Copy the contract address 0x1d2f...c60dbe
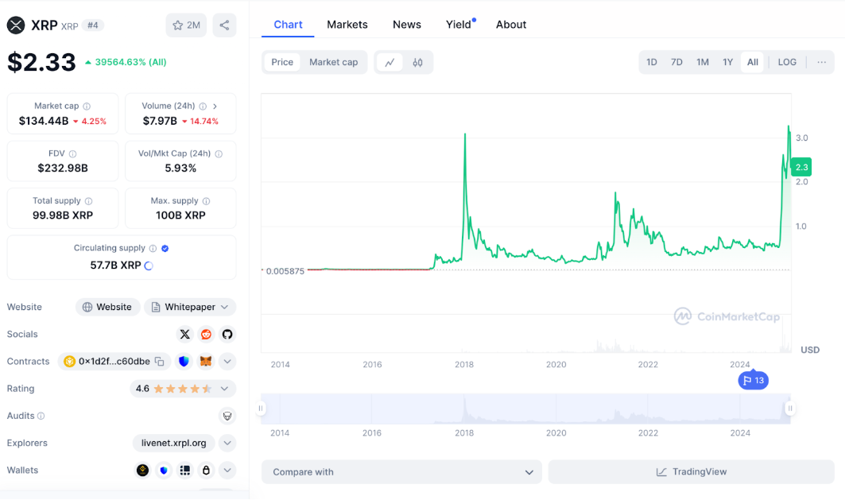Image resolution: width=845 pixels, height=504 pixels. pyautogui.click(x=160, y=362)
